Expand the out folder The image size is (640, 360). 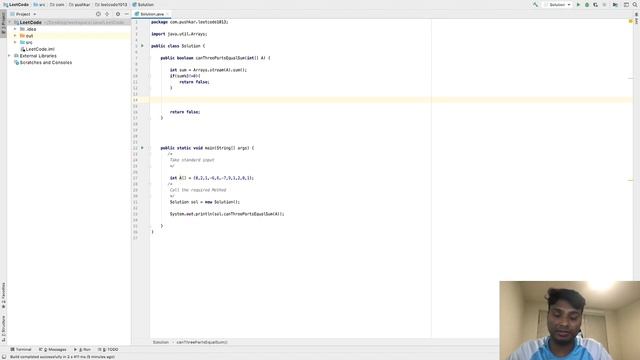pyautogui.click(x=16, y=36)
